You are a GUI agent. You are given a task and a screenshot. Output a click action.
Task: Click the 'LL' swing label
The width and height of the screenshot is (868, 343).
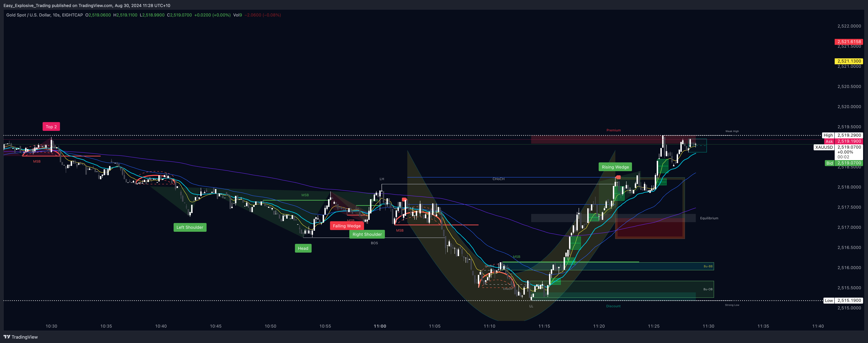coord(531,306)
